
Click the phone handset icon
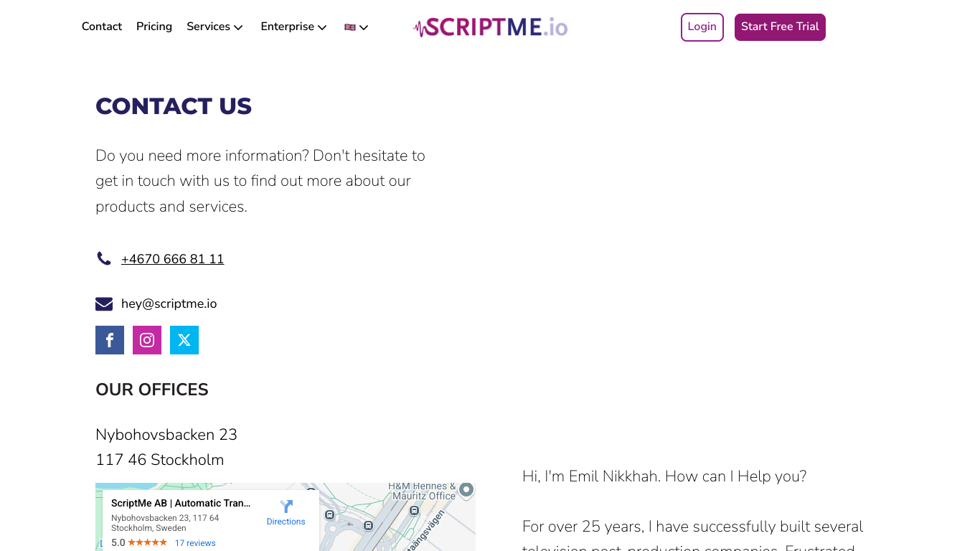(104, 258)
